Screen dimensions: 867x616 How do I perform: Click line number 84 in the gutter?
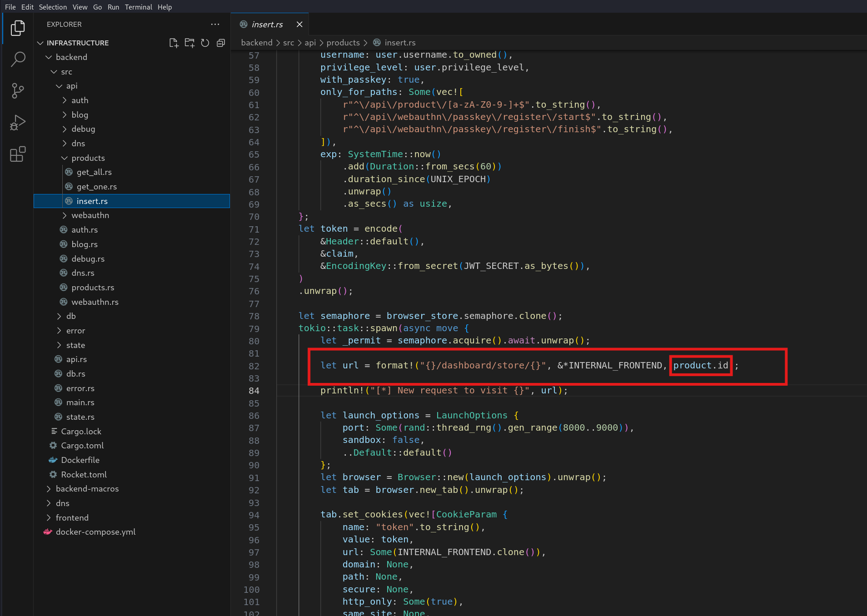254,391
